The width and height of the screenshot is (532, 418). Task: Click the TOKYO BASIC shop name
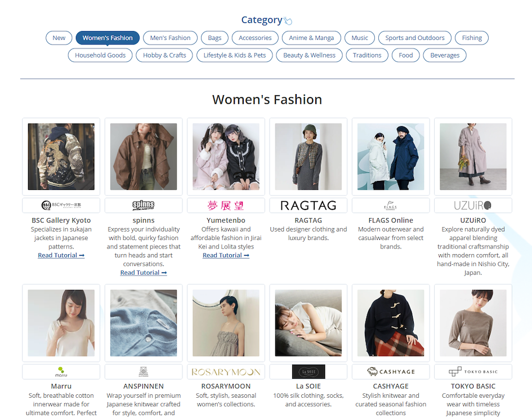(x=473, y=386)
